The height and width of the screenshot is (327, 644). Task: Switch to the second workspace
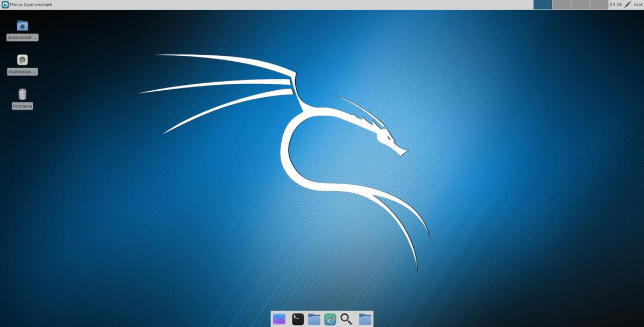pos(561,5)
